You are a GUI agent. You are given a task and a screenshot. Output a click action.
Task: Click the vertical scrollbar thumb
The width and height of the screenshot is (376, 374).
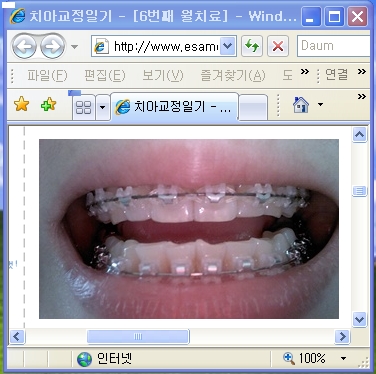[x=360, y=191]
